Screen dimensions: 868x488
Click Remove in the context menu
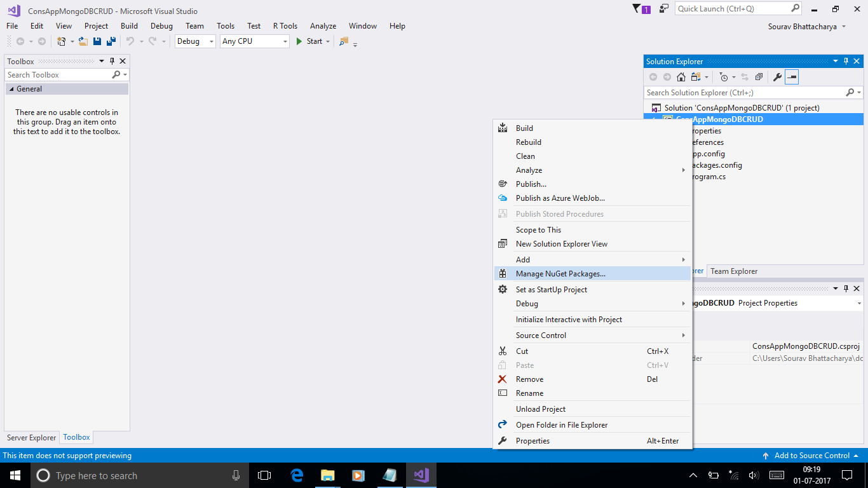(x=593, y=379)
